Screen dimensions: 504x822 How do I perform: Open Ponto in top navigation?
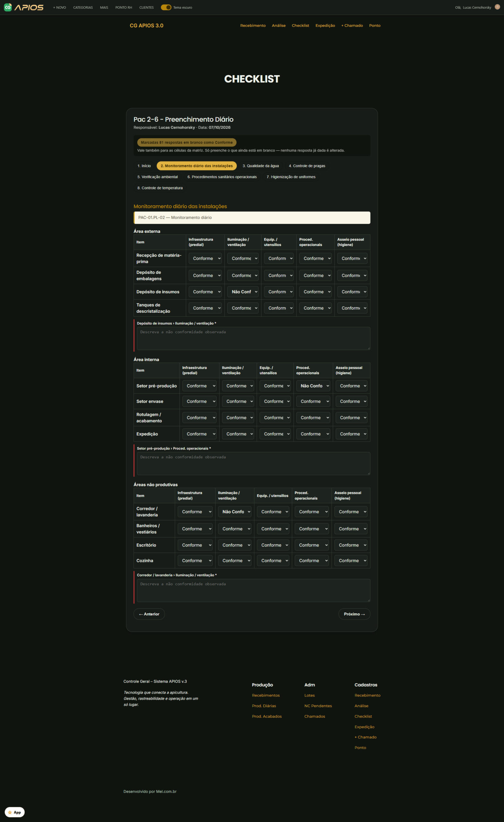pyautogui.click(x=375, y=25)
